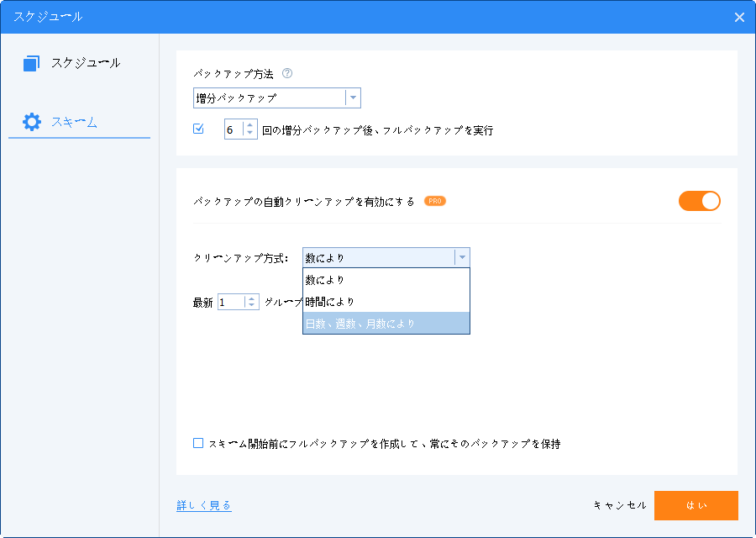The height and width of the screenshot is (538, 756).
Task: Open the 増分バックアップ method dropdown
Action: 353,98
